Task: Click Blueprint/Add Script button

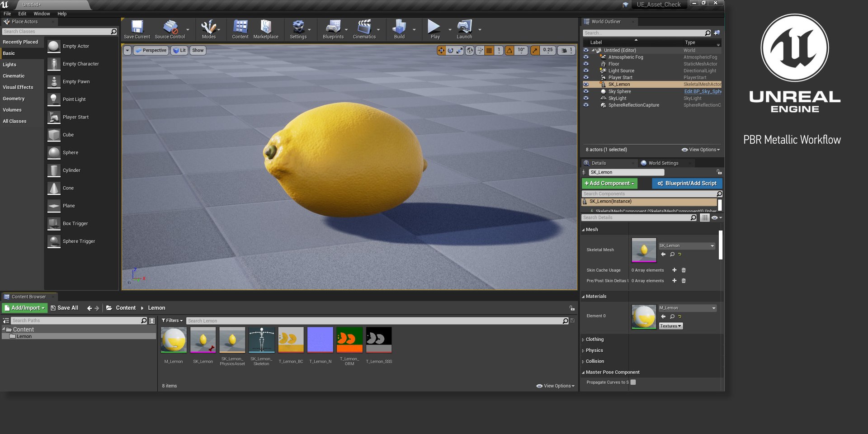Action: 687,184
